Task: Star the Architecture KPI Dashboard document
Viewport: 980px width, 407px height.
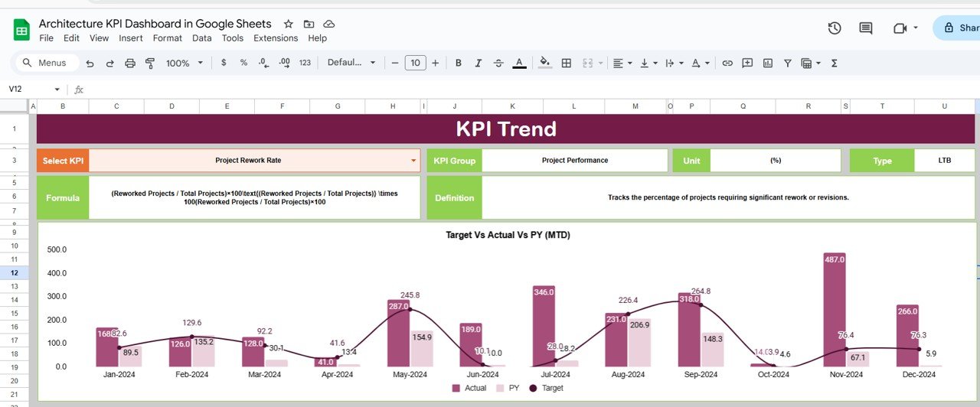Action: pyautogui.click(x=288, y=24)
